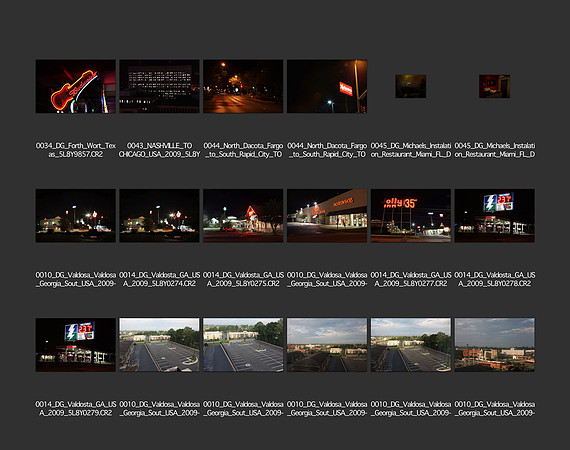Click the Valdosa filename under the brick cityscape photo
The image size is (570, 450).
[x=495, y=409]
